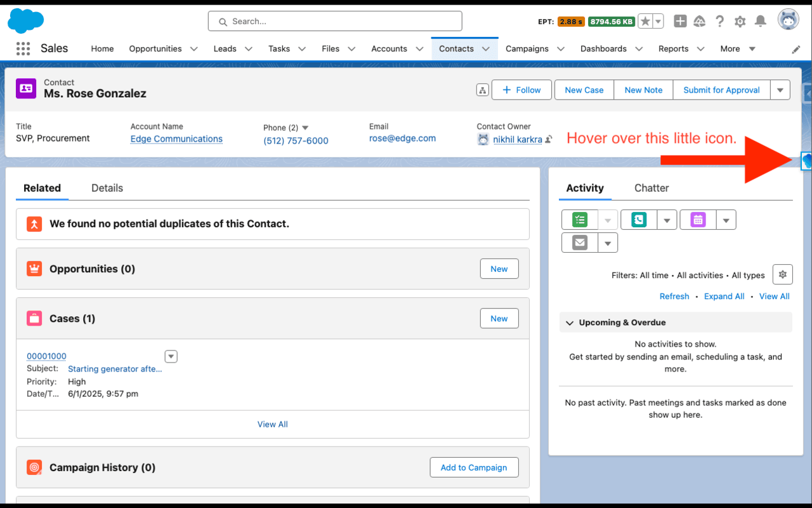View the contact hierarchy icon
This screenshot has height=508, width=812.
[482, 90]
